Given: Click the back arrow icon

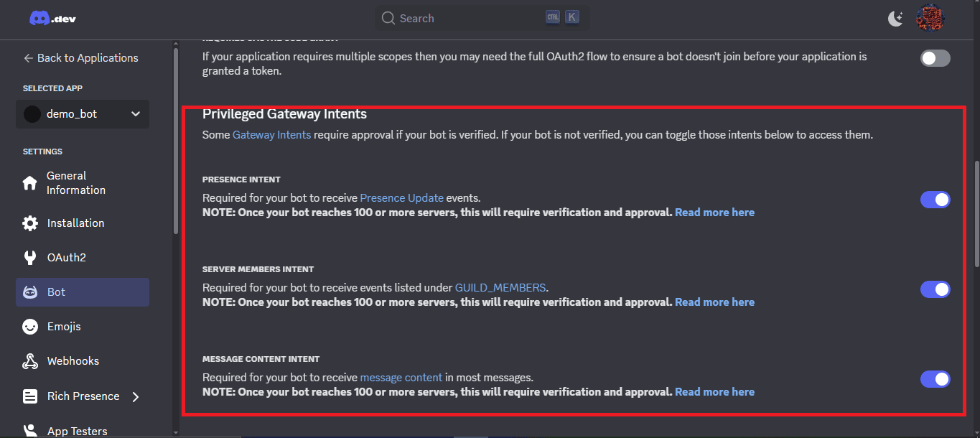Looking at the screenshot, I should coord(28,58).
